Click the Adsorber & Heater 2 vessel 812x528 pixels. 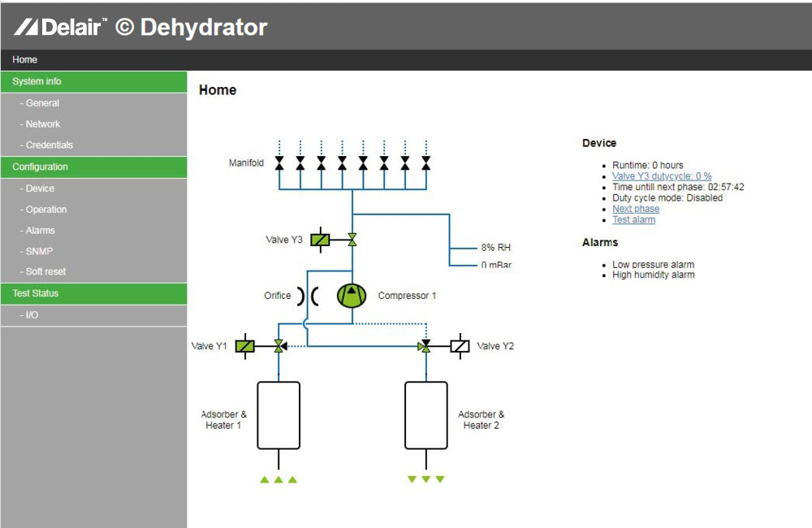click(x=426, y=416)
